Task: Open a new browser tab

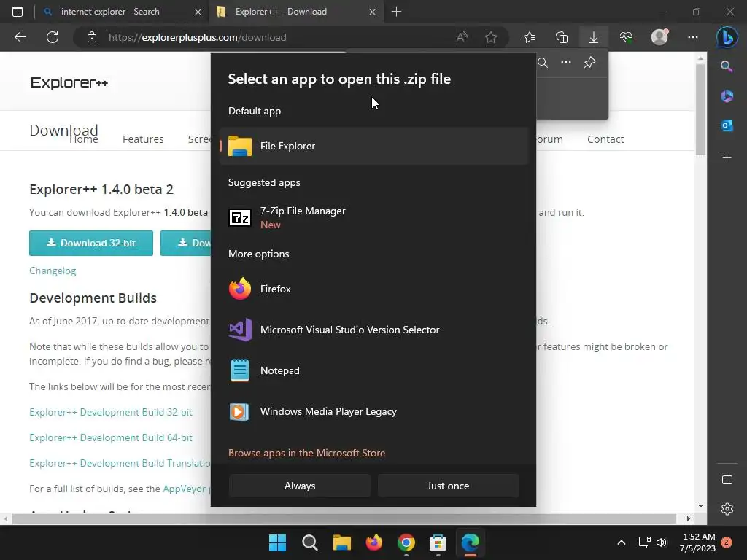Action: (396, 12)
